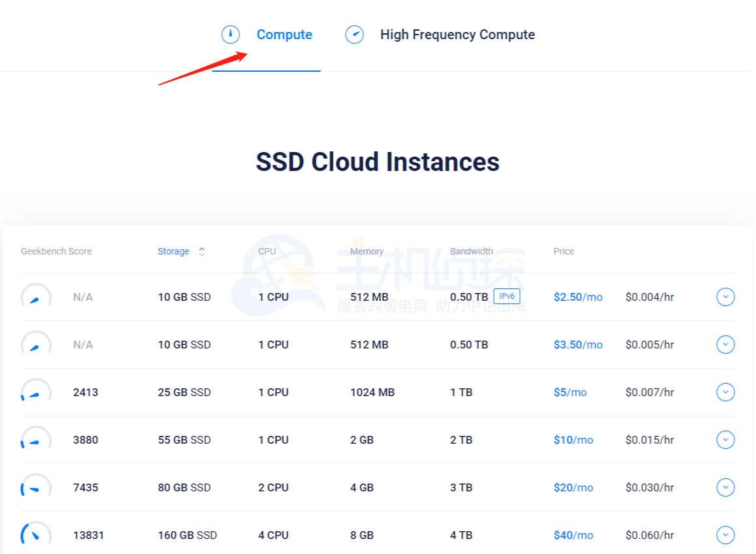Image resolution: width=756 pixels, height=554 pixels.
Task: Expand details for the $5/mo plan
Action: coord(725,392)
